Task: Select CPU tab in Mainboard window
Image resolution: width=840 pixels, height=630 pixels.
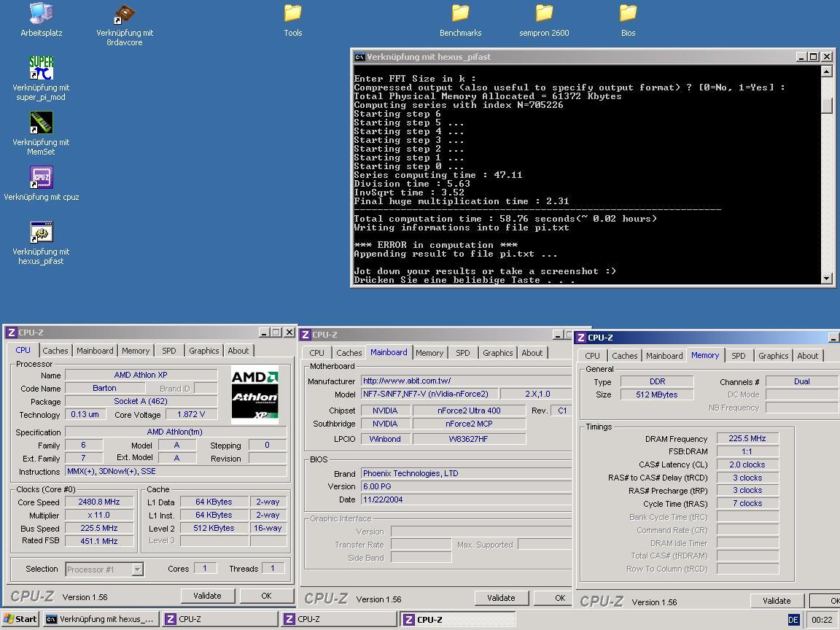Action: point(316,353)
